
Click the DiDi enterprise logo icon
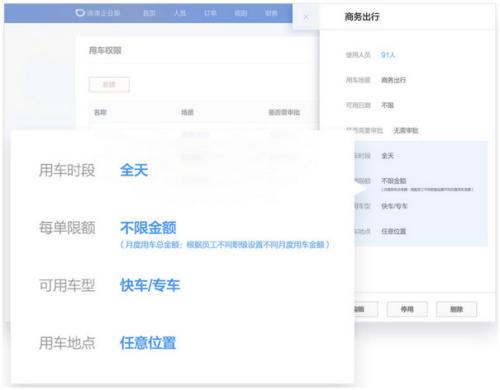point(80,13)
